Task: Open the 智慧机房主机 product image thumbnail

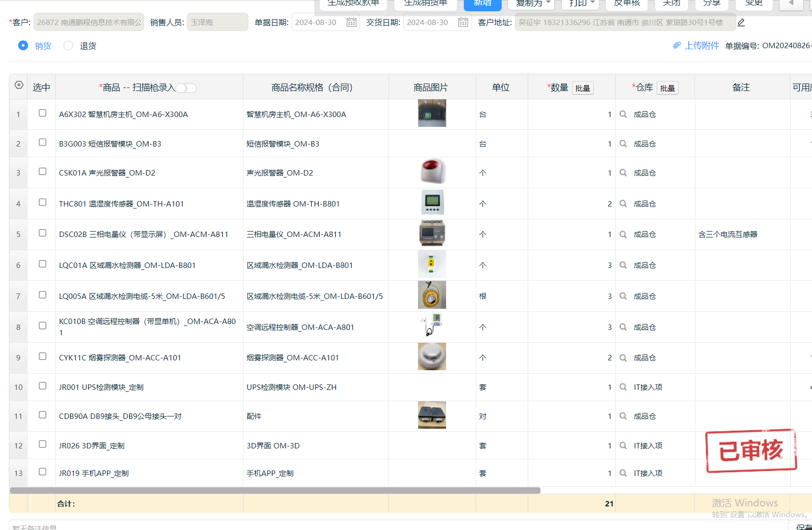Action: (x=432, y=113)
